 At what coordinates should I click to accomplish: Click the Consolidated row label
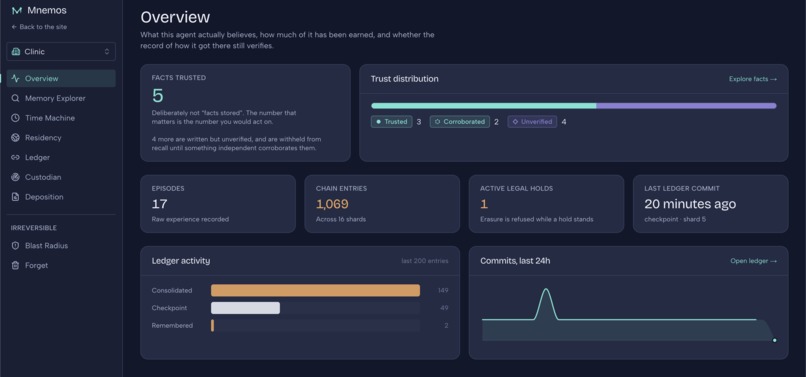[x=172, y=291]
